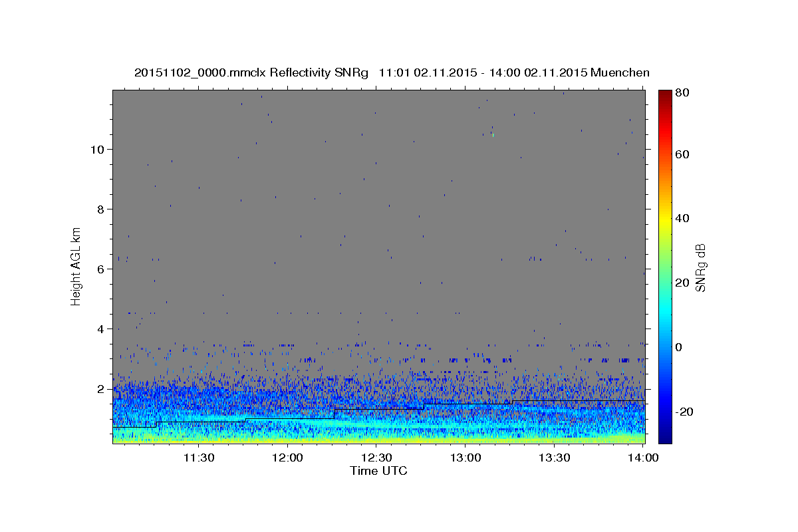This screenshot has width=798, height=532.
Task: Click the colorbar value -20
Action: 684,412
